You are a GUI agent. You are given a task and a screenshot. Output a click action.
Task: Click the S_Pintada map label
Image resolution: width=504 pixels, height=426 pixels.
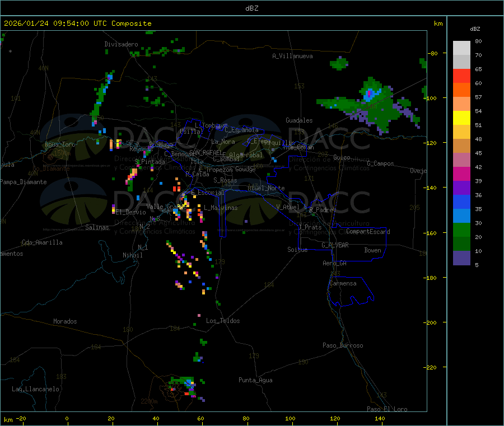[150, 162]
